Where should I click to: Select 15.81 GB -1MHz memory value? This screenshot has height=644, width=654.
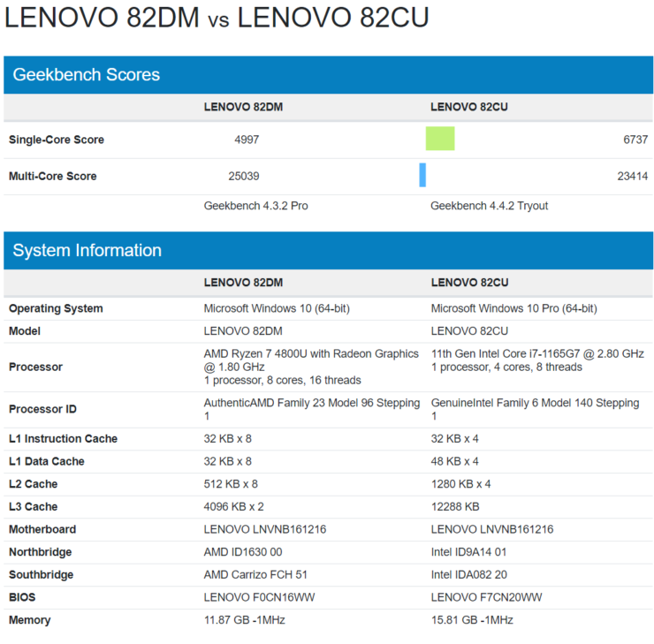click(472, 620)
